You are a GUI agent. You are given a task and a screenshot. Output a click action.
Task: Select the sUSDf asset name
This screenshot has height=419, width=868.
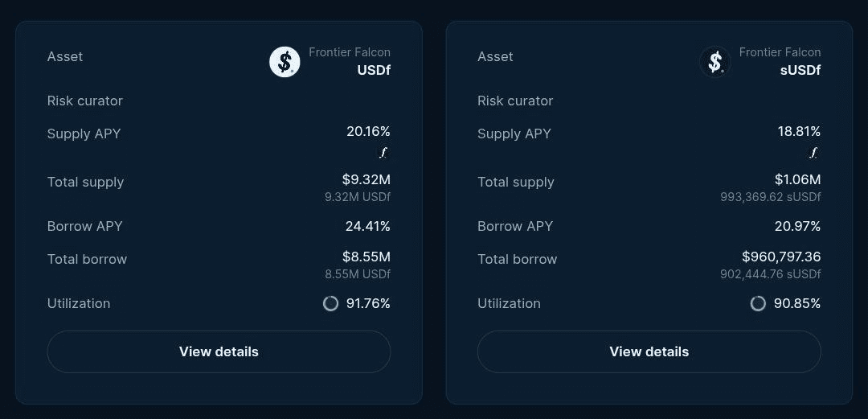point(800,71)
